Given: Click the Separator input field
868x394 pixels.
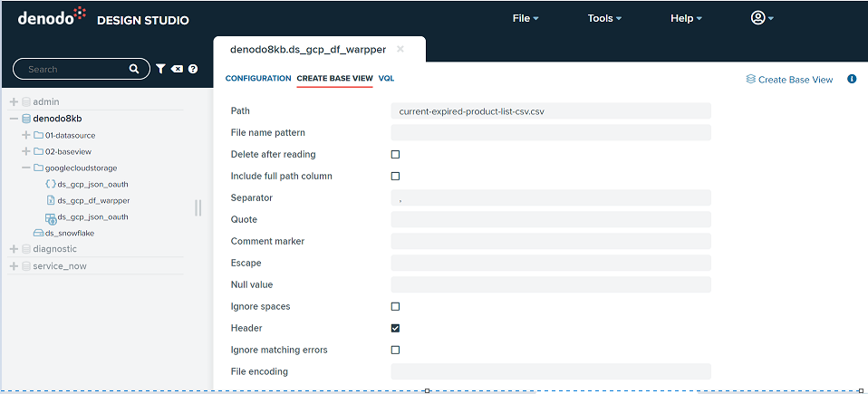Looking at the screenshot, I should coord(551,197).
